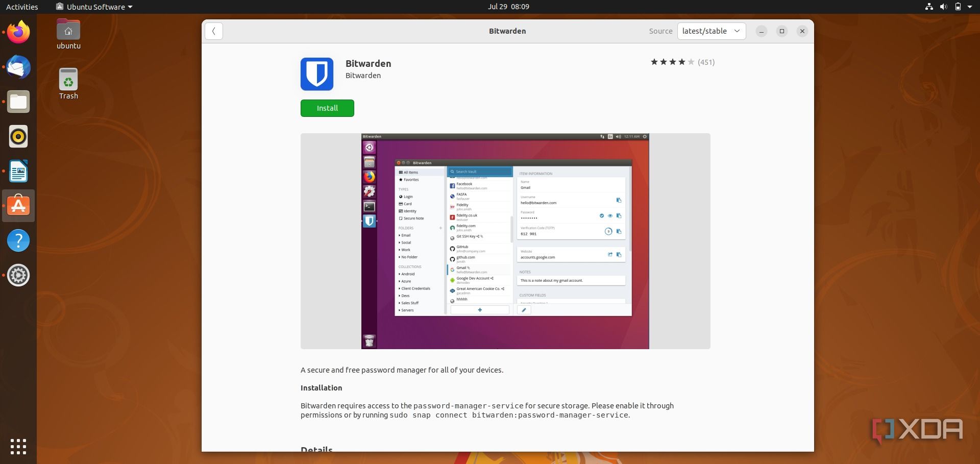The image size is (980, 464).
Task: Click the volume icon in top bar
Action: click(x=943, y=7)
